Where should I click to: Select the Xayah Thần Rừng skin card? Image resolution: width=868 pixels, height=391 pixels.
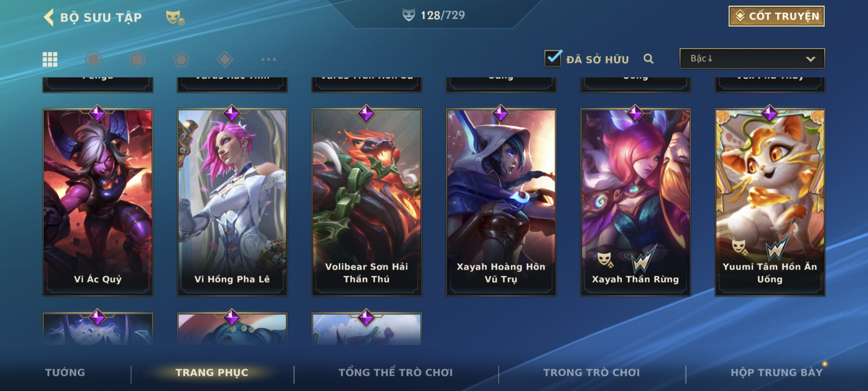click(635, 202)
